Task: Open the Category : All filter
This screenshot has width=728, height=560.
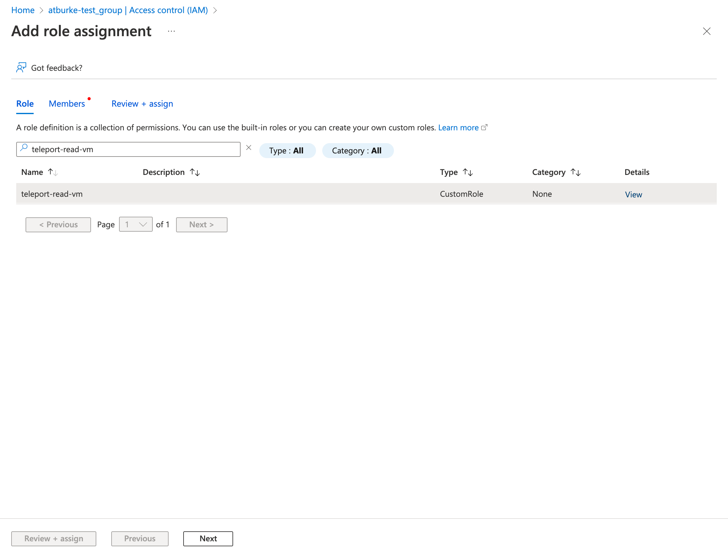Action: point(357,150)
